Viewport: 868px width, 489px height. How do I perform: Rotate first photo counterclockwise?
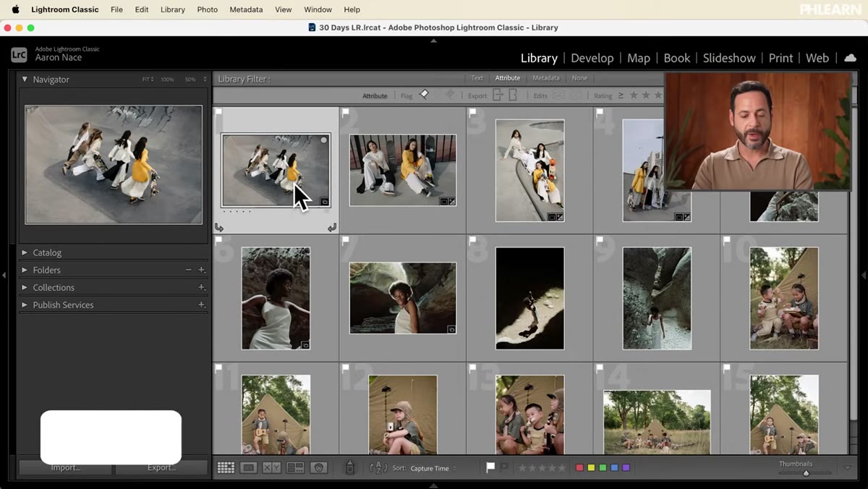(219, 227)
